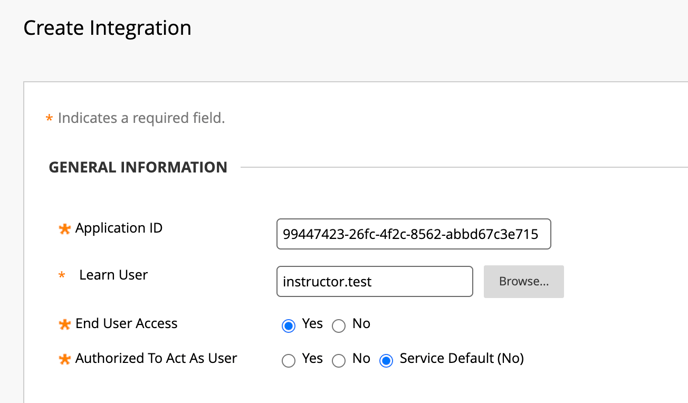Viewport: 688px width, 403px height.
Task: Choose No for Authorized To Act As User
Action: [338, 360]
